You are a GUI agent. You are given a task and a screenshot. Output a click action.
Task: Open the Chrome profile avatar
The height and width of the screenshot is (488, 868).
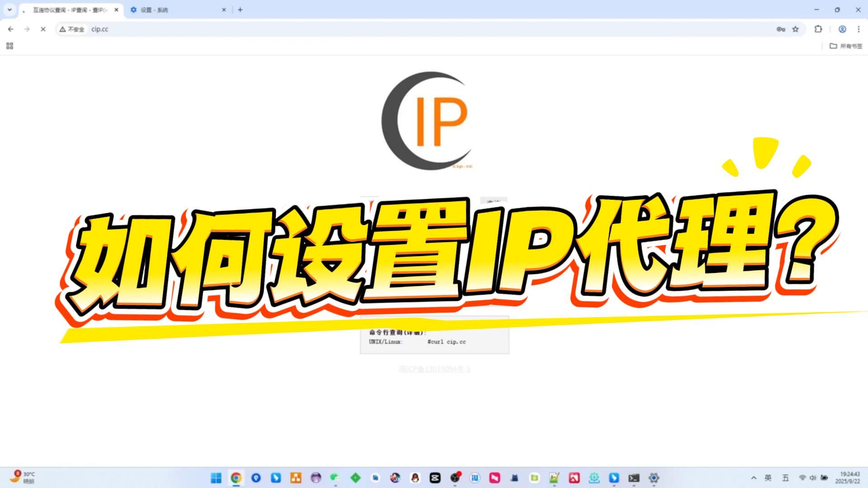(x=842, y=29)
